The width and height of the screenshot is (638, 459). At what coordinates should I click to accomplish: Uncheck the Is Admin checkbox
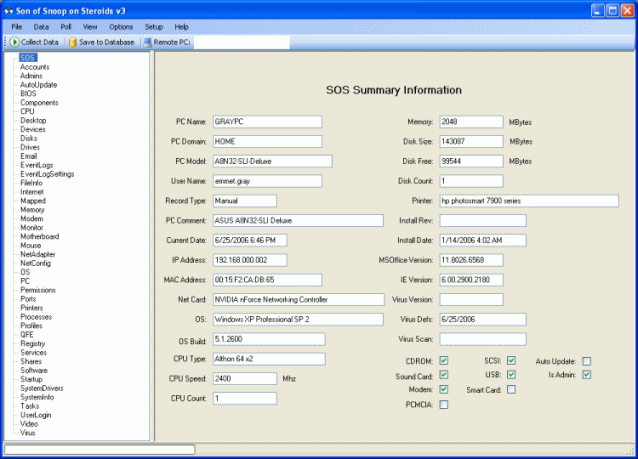click(x=587, y=375)
